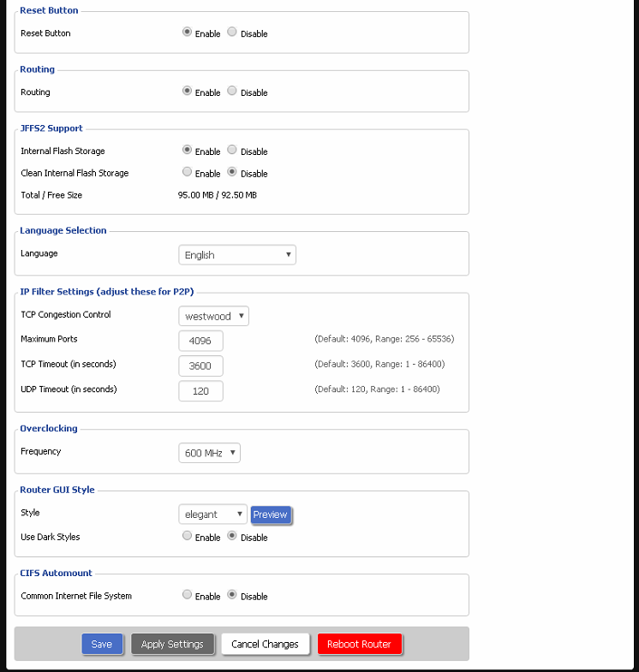Screen dimensions: 639x672
Task: Click the UDP Timeout default range hint
Action: pos(378,390)
